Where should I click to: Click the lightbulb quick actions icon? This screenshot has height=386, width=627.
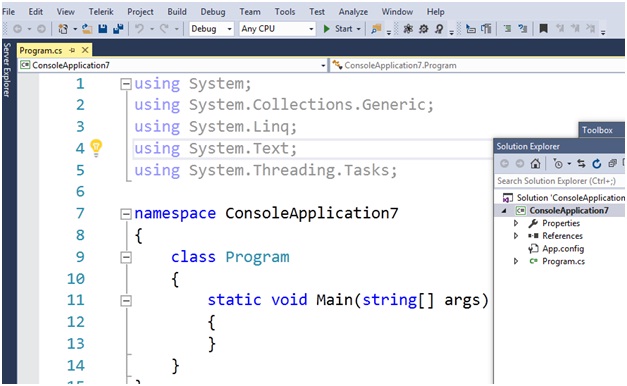(96, 148)
